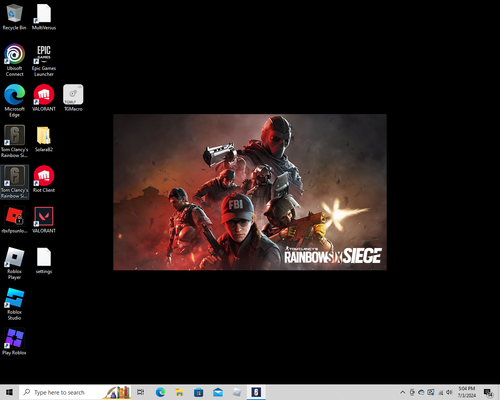Switch to the Rainbow Six taskbar app

coord(256,392)
